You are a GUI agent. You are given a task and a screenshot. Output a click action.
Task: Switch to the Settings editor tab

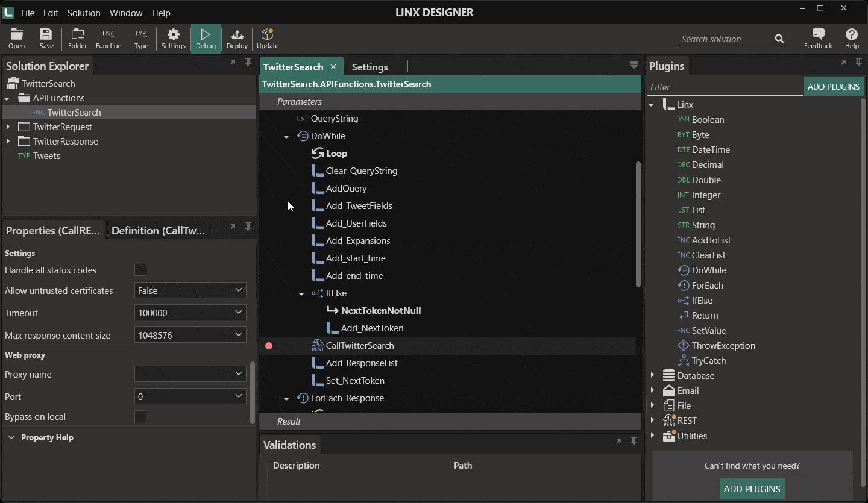370,67
